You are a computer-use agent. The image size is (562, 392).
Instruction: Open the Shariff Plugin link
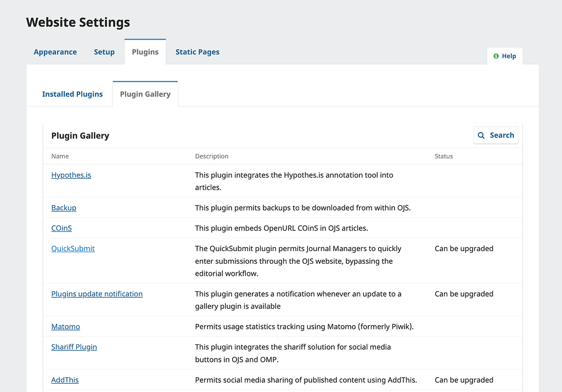tap(74, 347)
